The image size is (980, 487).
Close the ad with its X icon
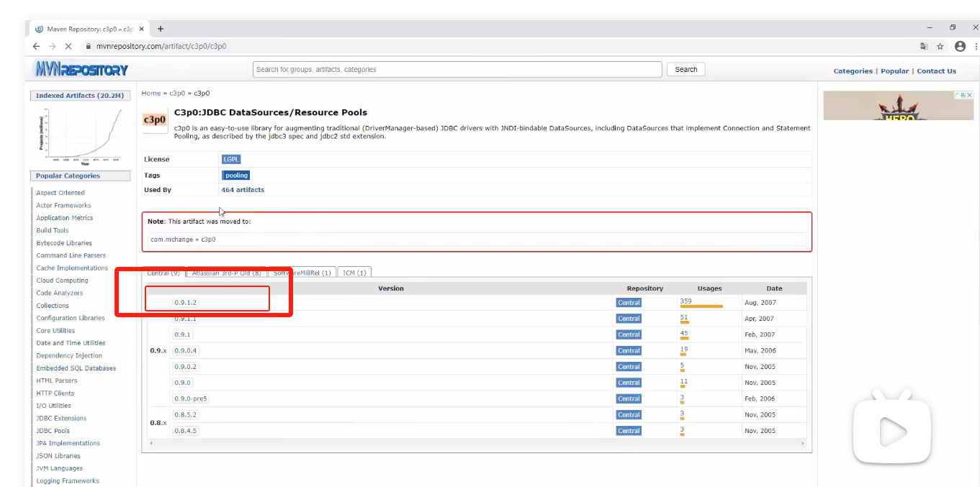tap(969, 95)
